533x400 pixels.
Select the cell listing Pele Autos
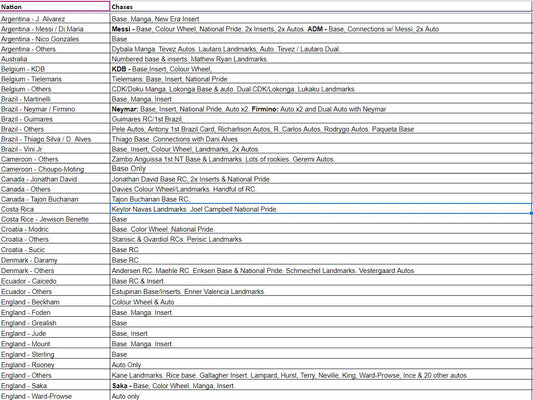click(321, 129)
